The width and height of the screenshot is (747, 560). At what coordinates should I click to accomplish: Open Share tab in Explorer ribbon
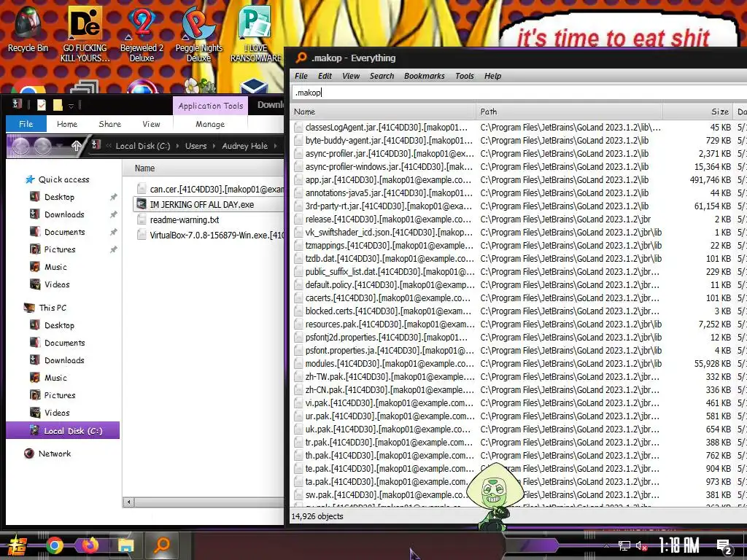tap(109, 124)
